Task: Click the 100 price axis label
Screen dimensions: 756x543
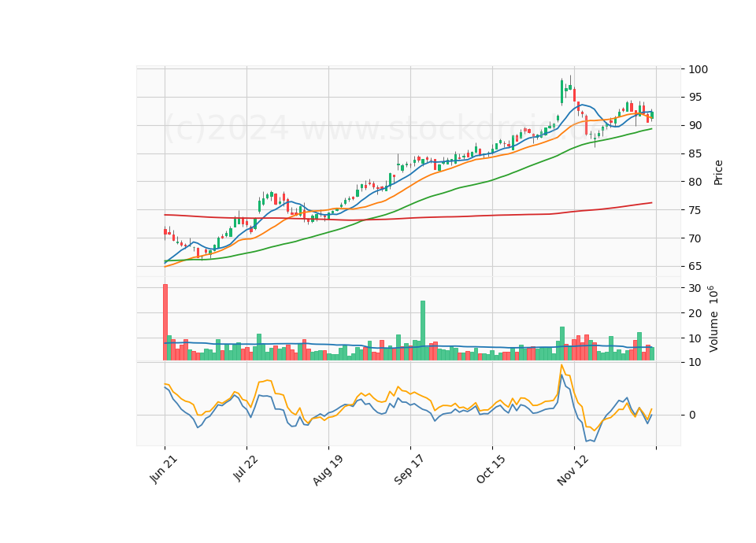Action: (699, 69)
